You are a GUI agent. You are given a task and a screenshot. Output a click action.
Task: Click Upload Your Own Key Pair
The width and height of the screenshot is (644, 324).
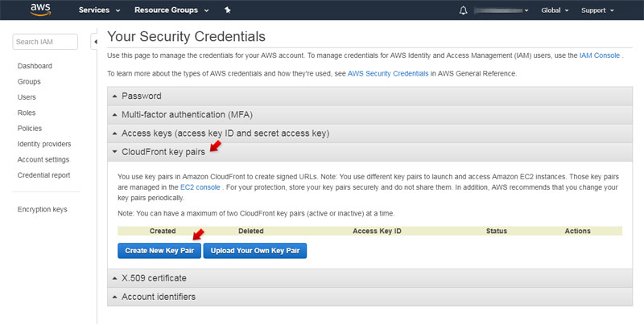point(255,251)
